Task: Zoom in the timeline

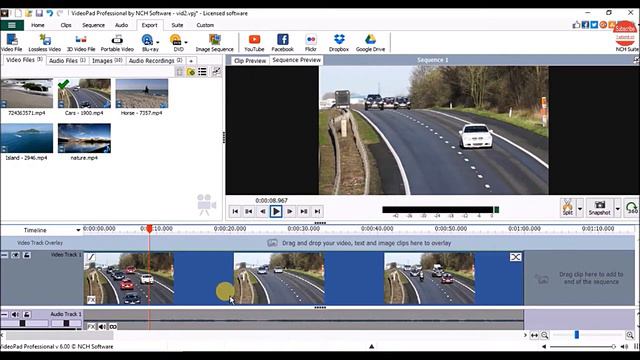Action: (x=630, y=335)
